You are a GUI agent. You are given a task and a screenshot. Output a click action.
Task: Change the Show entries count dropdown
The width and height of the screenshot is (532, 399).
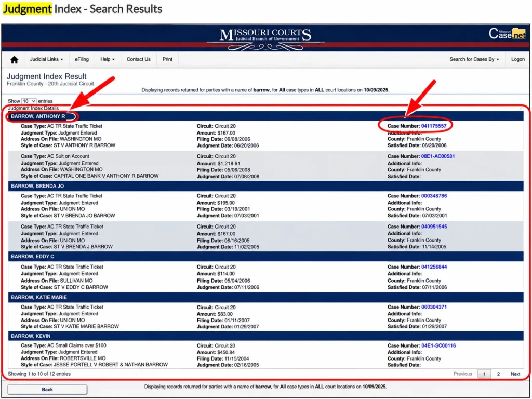tap(29, 101)
